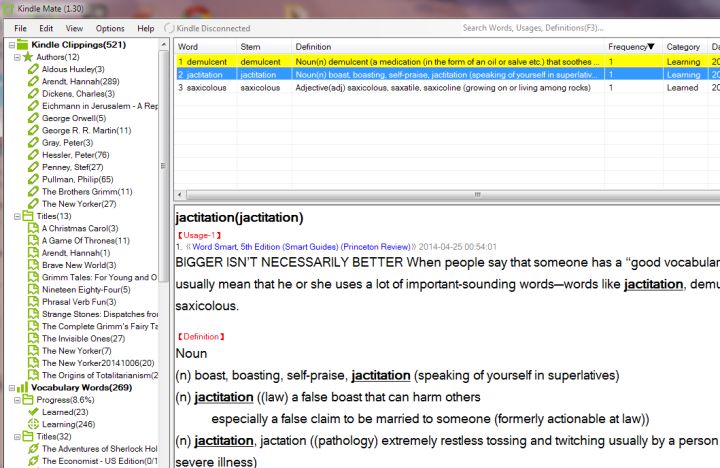Click the pen icon beside Dickens, Charles(3)
Viewport: 720px width, 468px height.
[33, 94]
